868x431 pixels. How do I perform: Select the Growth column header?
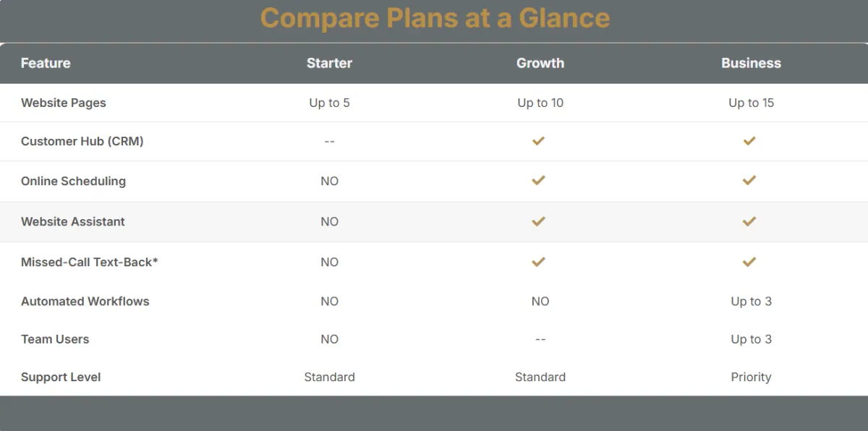[540, 63]
